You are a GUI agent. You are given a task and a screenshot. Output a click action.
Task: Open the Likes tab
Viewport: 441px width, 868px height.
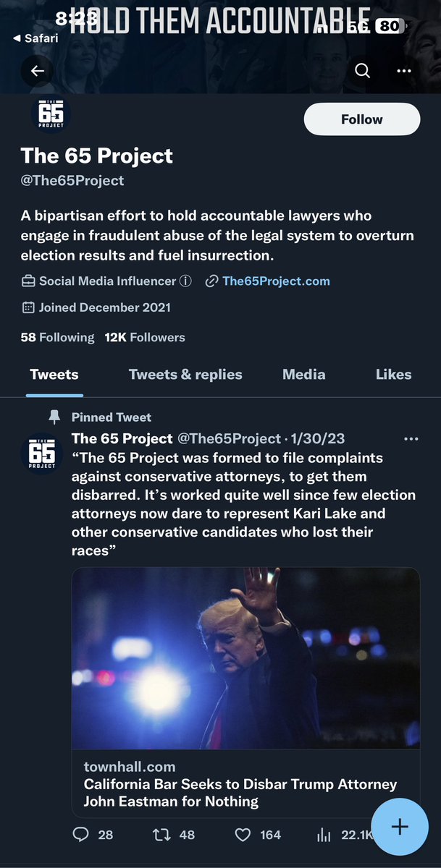(x=393, y=375)
